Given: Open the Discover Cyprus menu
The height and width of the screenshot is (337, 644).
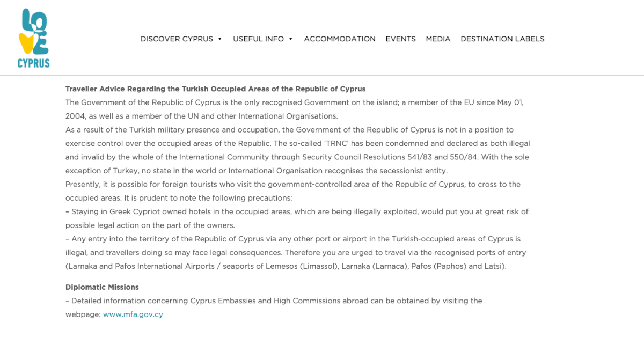Looking at the screenshot, I should 177,39.
